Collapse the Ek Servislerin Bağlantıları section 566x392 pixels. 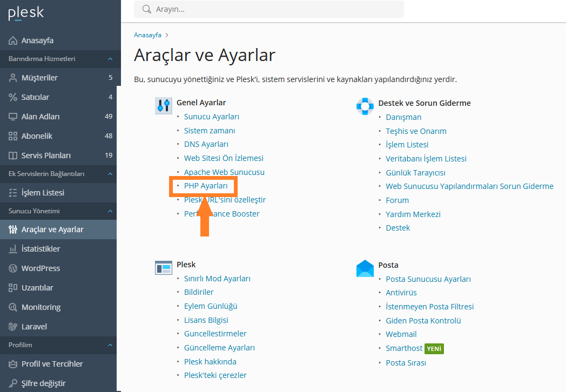pyautogui.click(x=110, y=174)
